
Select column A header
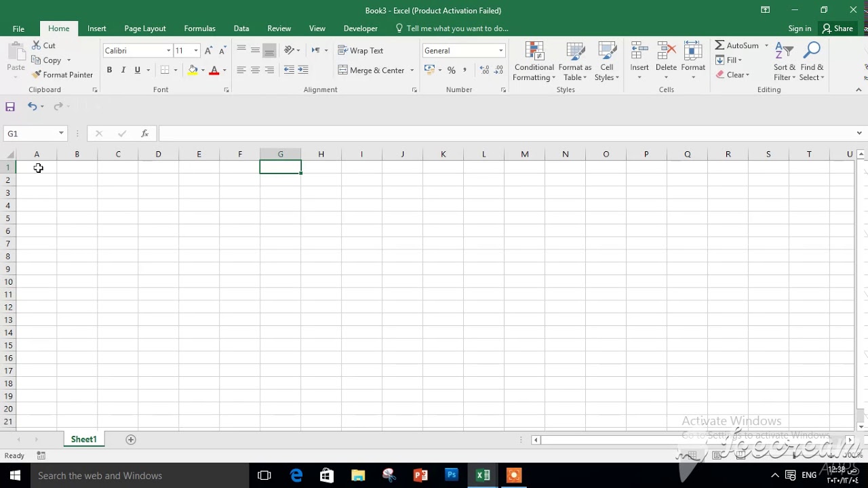pyautogui.click(x=37, y=155)
